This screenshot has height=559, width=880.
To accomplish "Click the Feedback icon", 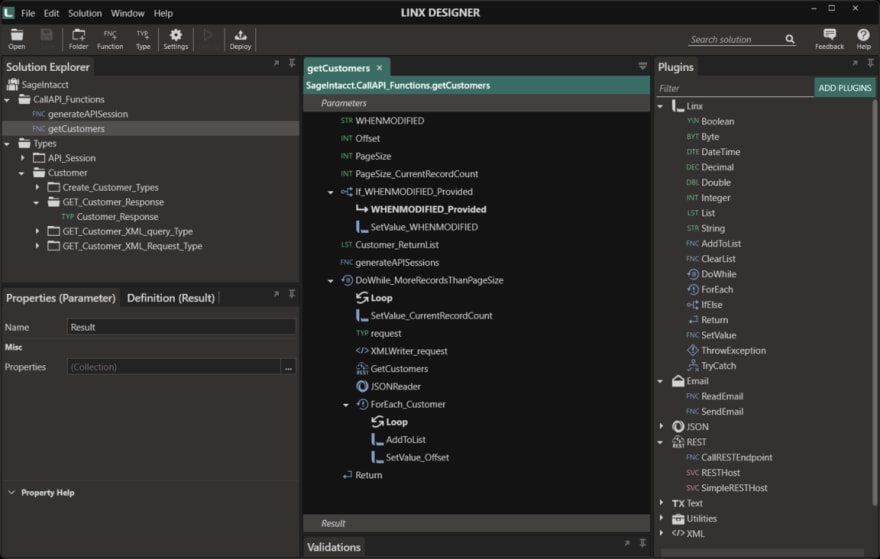I will (829, 39).
